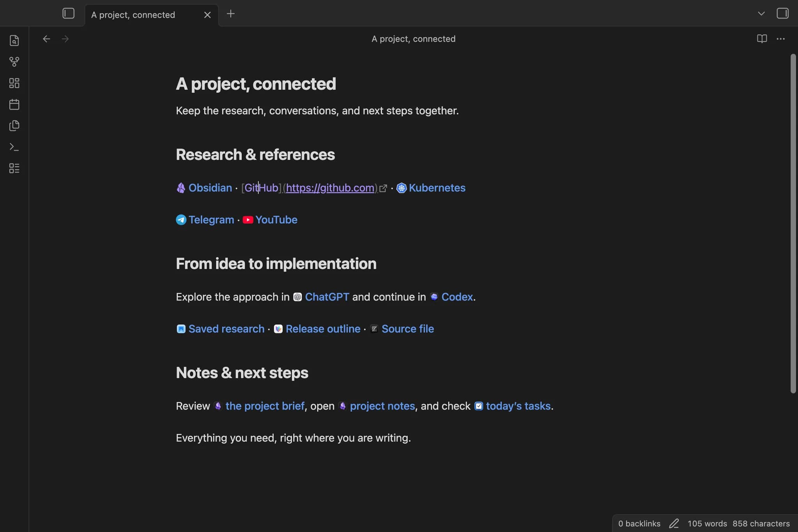Click the insert template ribbon icon

(14, 125)
